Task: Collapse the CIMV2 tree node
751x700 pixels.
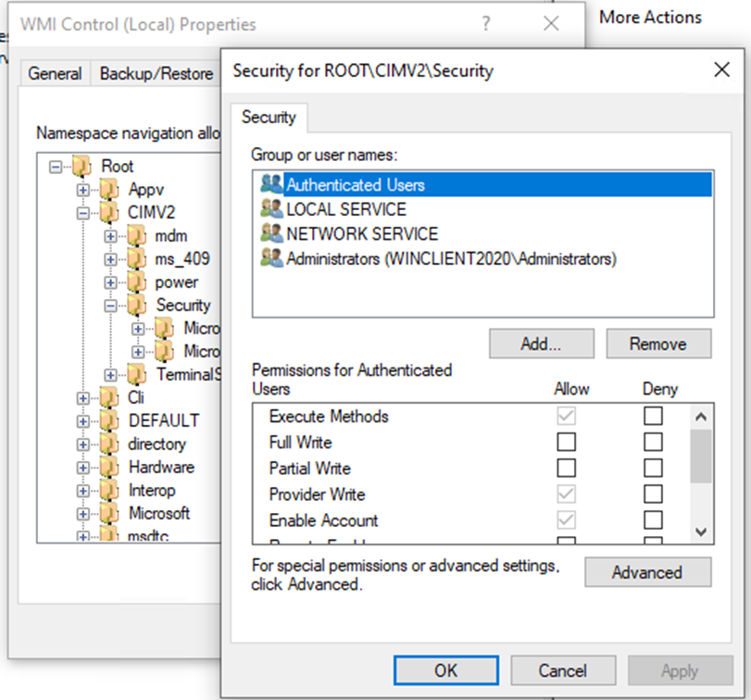Action: 83,213
